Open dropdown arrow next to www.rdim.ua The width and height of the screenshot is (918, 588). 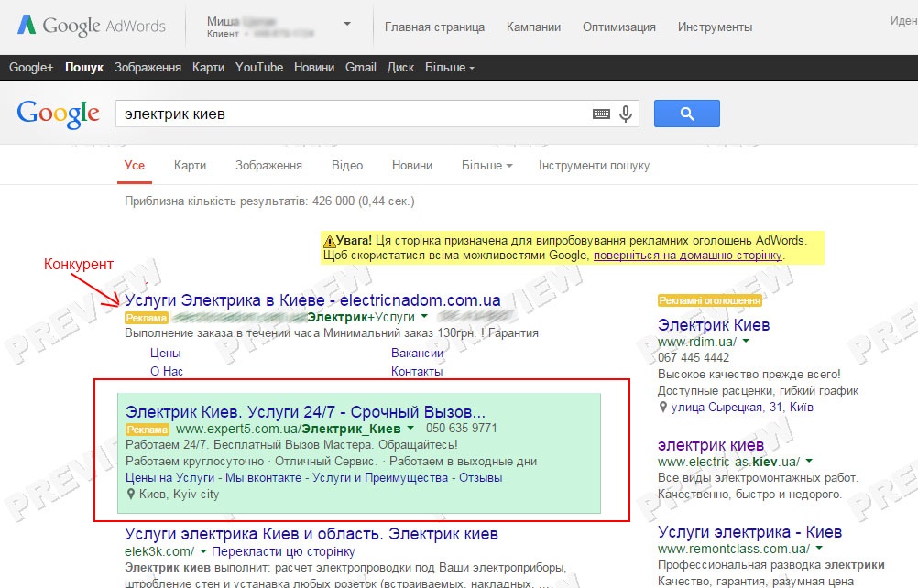click(746, 341)
